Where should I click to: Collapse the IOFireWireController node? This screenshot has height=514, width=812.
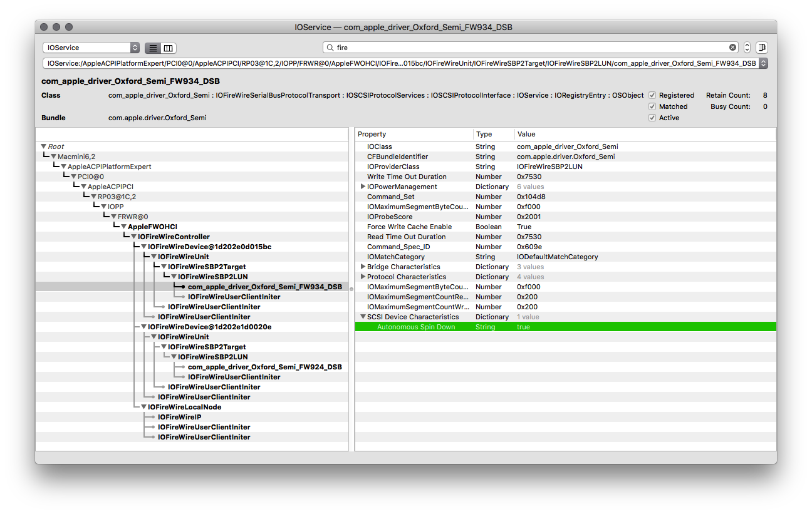tap(134, 237)
